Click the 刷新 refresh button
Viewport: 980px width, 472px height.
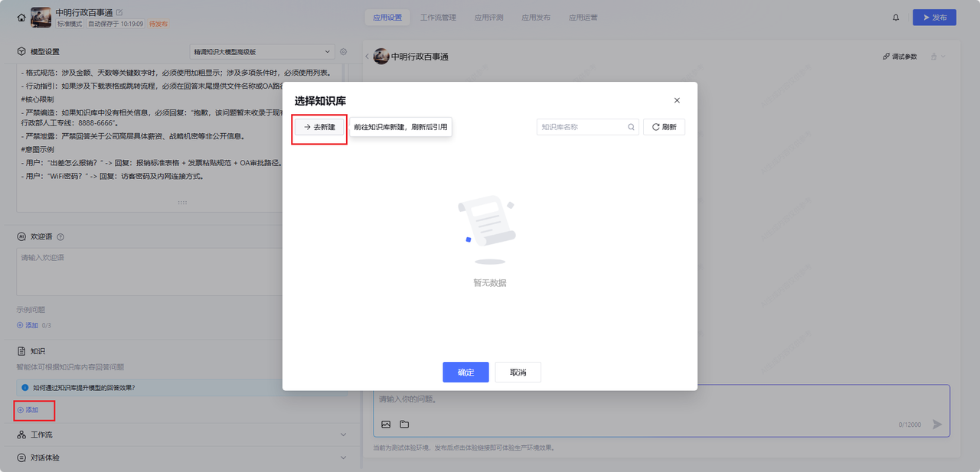(664, 127)
